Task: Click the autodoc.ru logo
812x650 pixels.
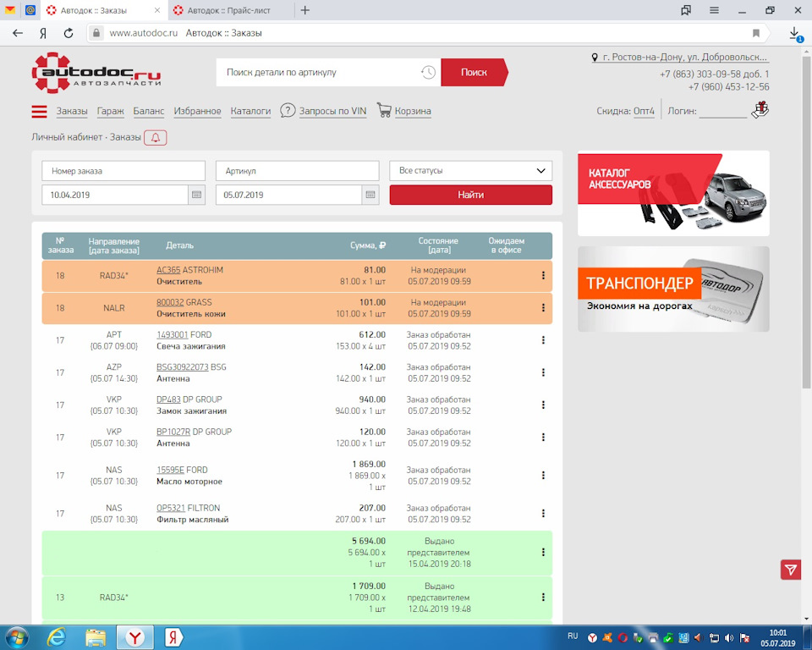Action: point(96,73)
